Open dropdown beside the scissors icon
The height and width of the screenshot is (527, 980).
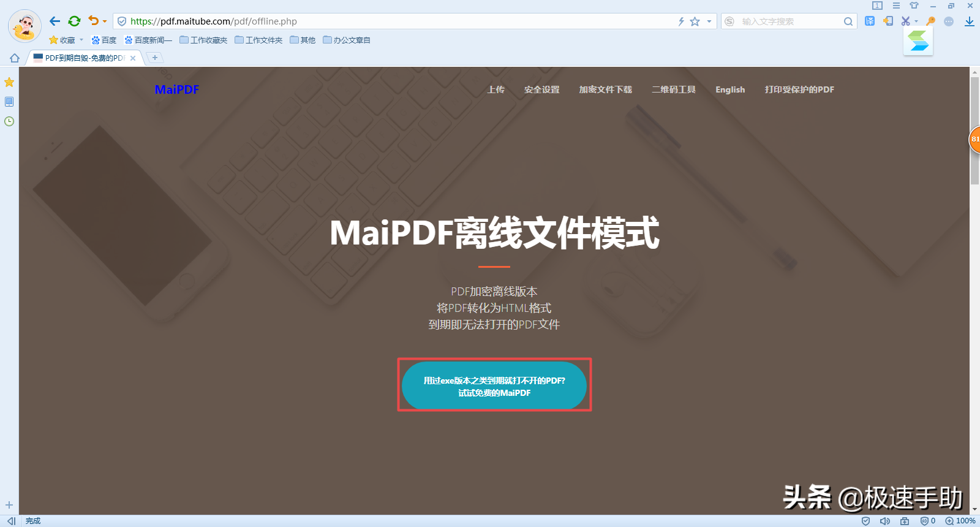(916, 21)
